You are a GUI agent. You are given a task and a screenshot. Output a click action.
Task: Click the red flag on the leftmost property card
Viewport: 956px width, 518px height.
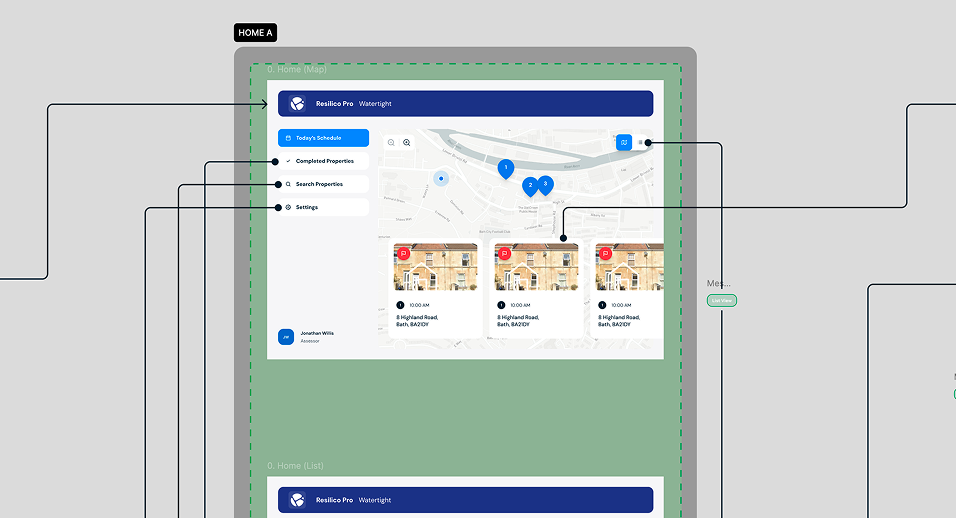click(403, 254)
